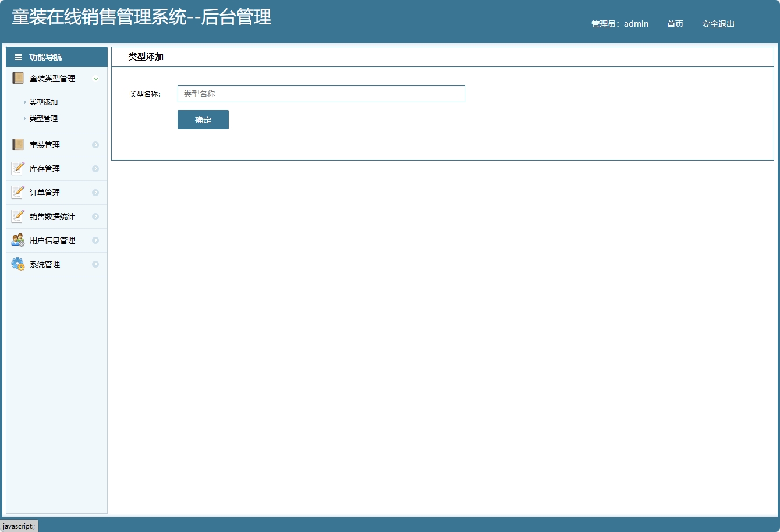Image resolution: width=780 pixels, height=532 pixels.
Task: Click the 童装类型管理 folder icon
Action: tap(17, 78)
